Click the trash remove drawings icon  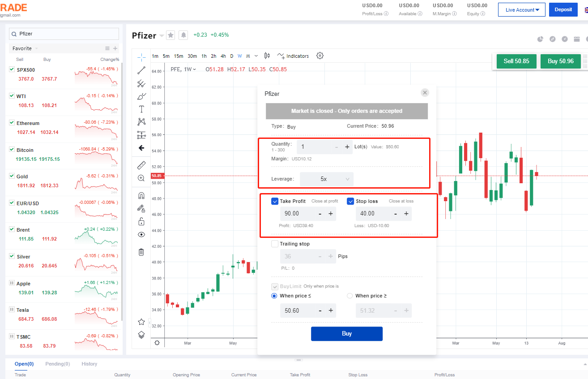tap(141, 252)
